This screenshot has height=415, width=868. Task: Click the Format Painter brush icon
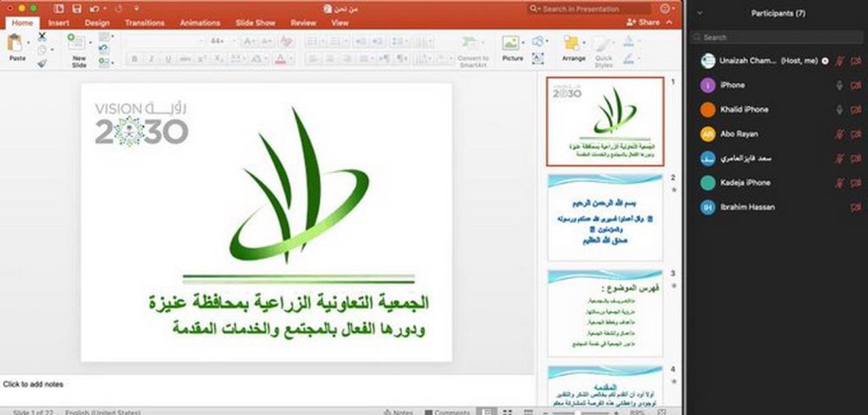click(42, 63)
